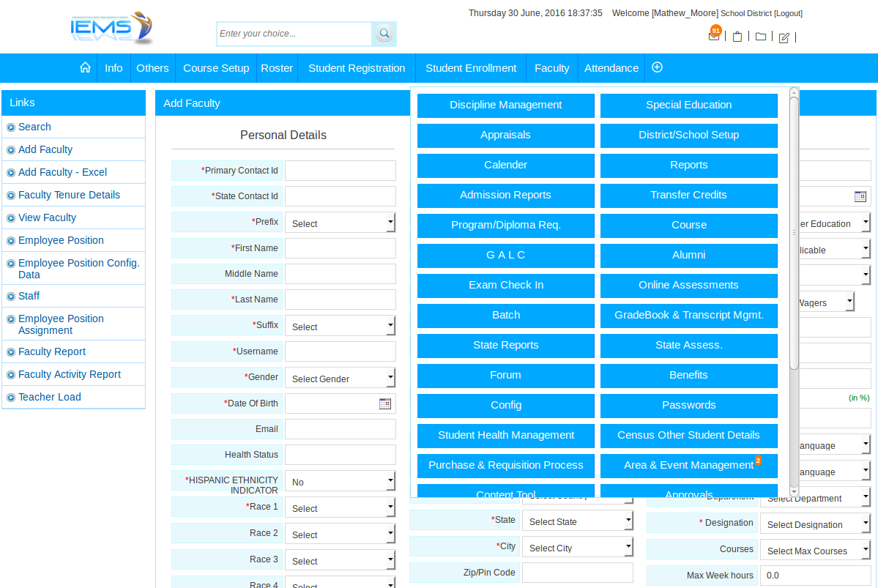This screenshot has height=588, width=878.
Task: Open the Race 2 dropdown
Action: tap(340, 534)
